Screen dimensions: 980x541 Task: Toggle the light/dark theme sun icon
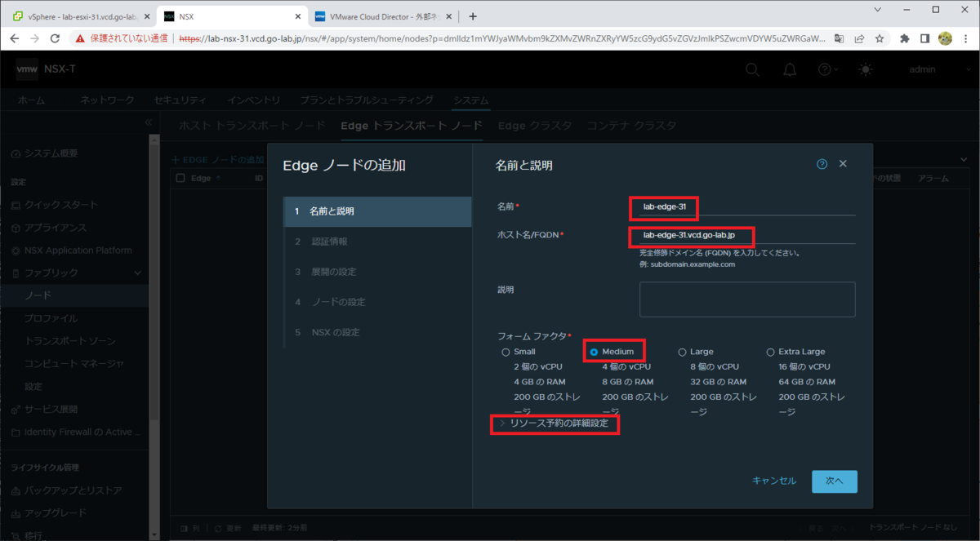pyautogui.click(x=866, y=70)
